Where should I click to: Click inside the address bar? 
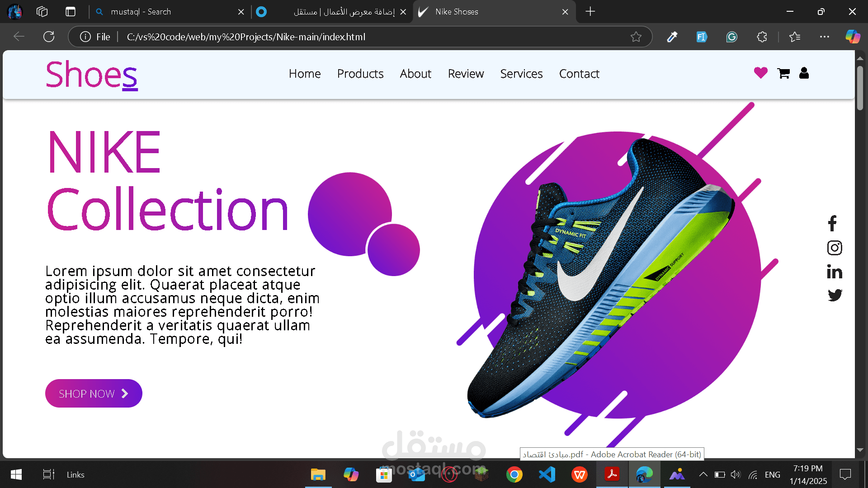(316, 37)
